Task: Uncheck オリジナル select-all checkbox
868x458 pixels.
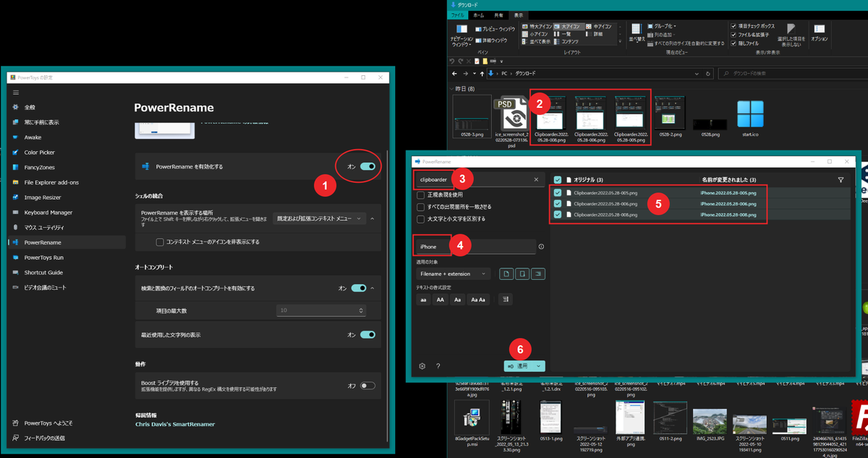Action: [x=557, y=179]
